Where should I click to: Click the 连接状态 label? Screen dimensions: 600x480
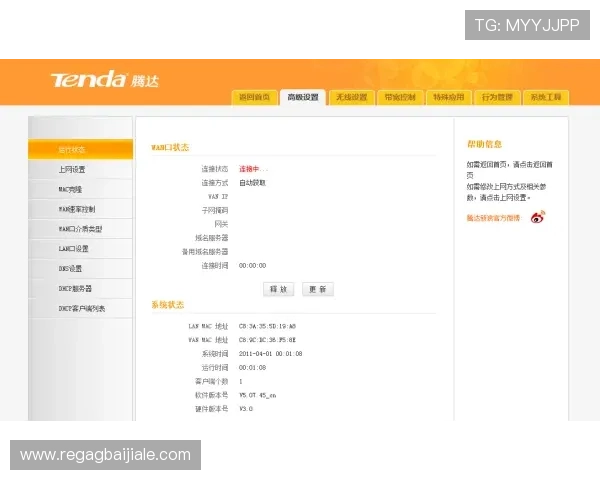(215, 169)
